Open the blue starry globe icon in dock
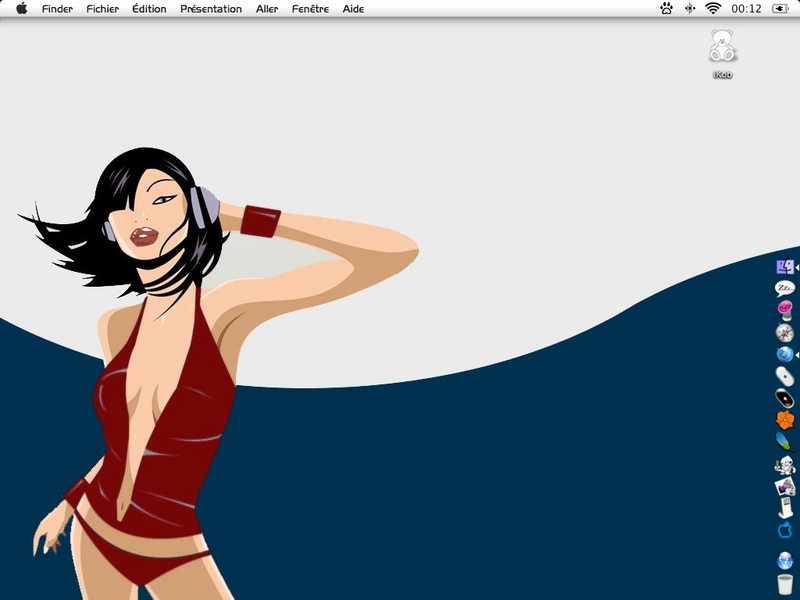 [x=785, y=561]
